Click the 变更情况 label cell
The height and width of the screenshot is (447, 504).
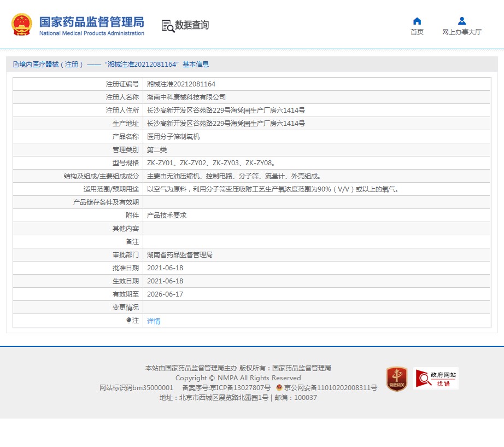[78, 307]
